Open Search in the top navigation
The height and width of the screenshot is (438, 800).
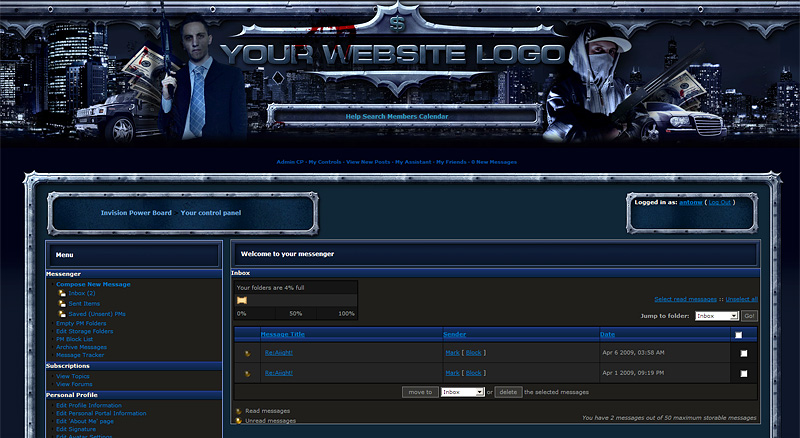pos(373,116)
